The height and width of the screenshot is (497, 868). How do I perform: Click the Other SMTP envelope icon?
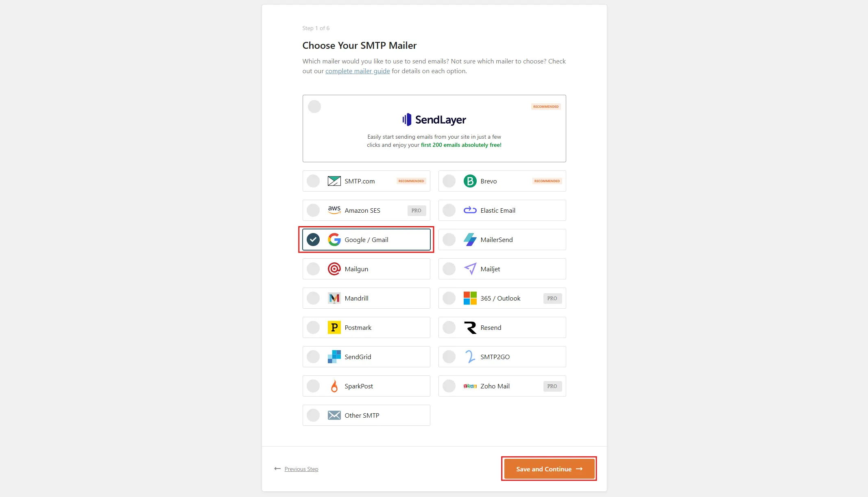tap(334, 415)
